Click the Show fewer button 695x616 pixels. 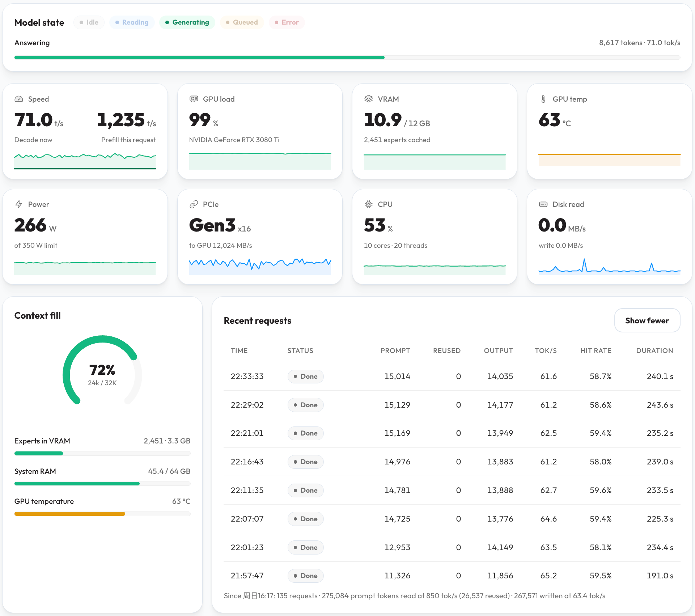click(647, 320)
